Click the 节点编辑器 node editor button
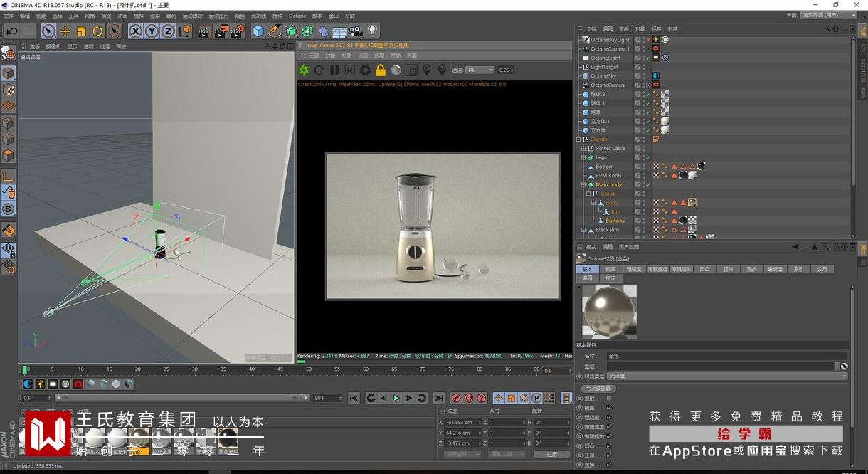The width and height of the screenshot is (868, 474). 599,389
